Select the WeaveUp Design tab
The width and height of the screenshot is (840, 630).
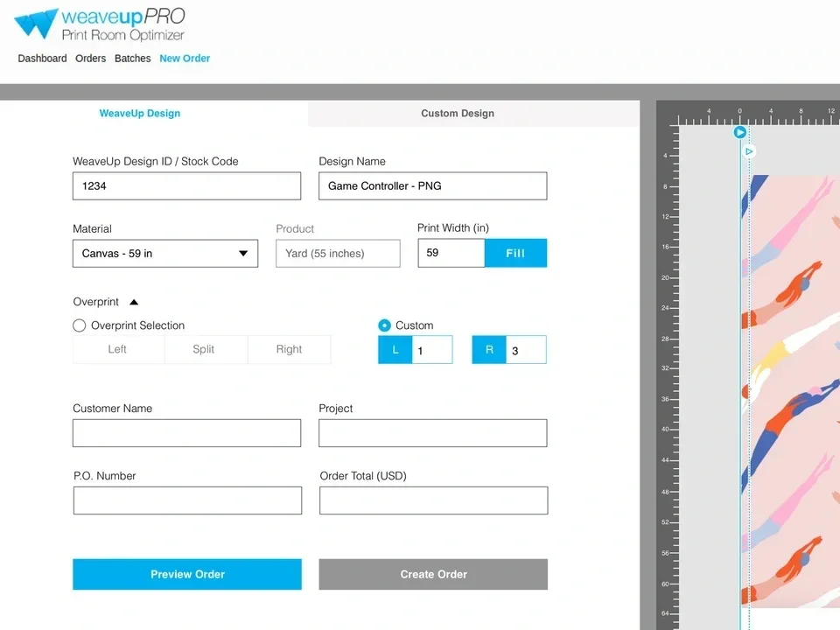click(x=140, y=113)
